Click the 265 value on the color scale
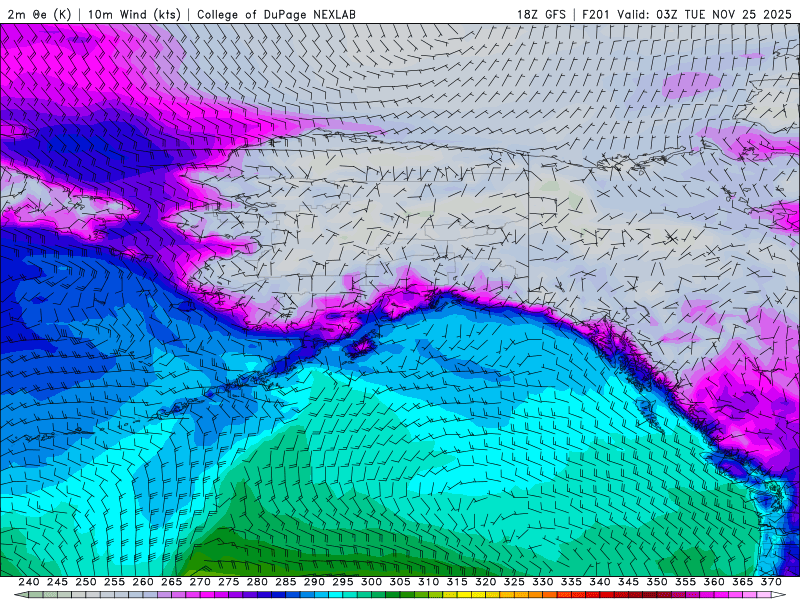Screen dimensions: 800x600 coord(171,582)
